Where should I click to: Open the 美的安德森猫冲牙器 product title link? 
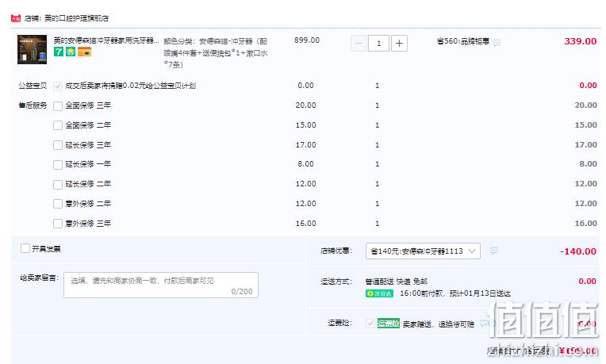(106, 40)
